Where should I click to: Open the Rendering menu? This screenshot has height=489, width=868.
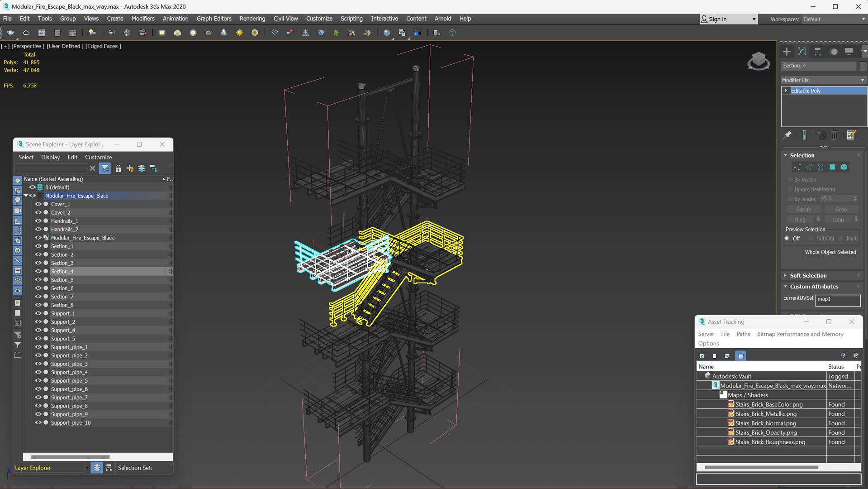pos(252,19)
